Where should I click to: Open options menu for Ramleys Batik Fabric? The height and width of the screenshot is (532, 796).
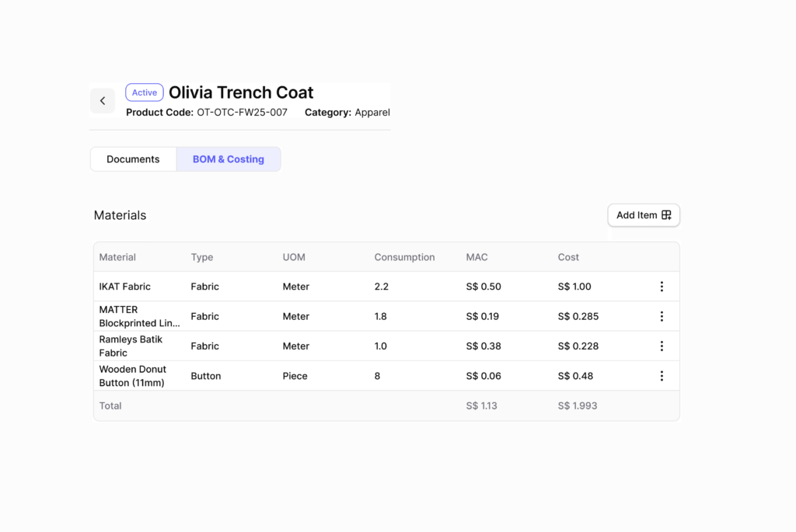662,346
